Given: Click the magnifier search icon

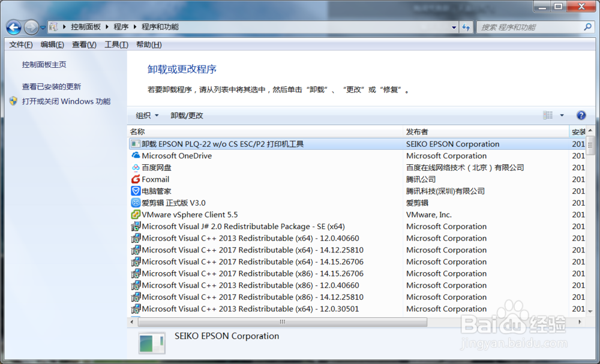Looking at the screenshot, I should click(x=588, y=27).
